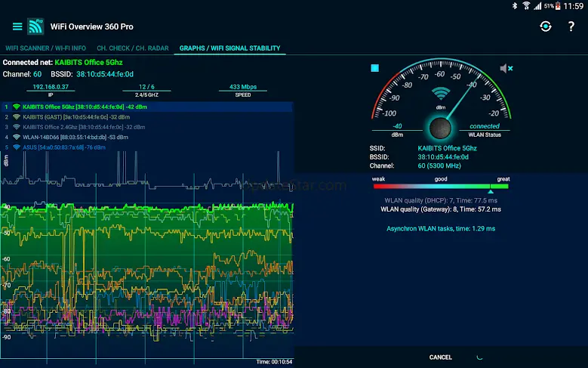Tap the 433 Mbps speed field
The image size is (588, 368).
[x=245, y=88]
